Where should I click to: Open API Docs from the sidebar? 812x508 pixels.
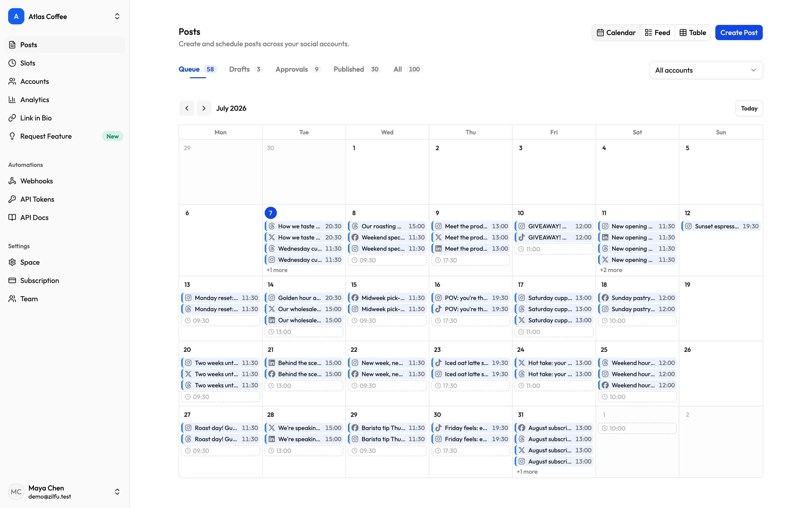64,217
